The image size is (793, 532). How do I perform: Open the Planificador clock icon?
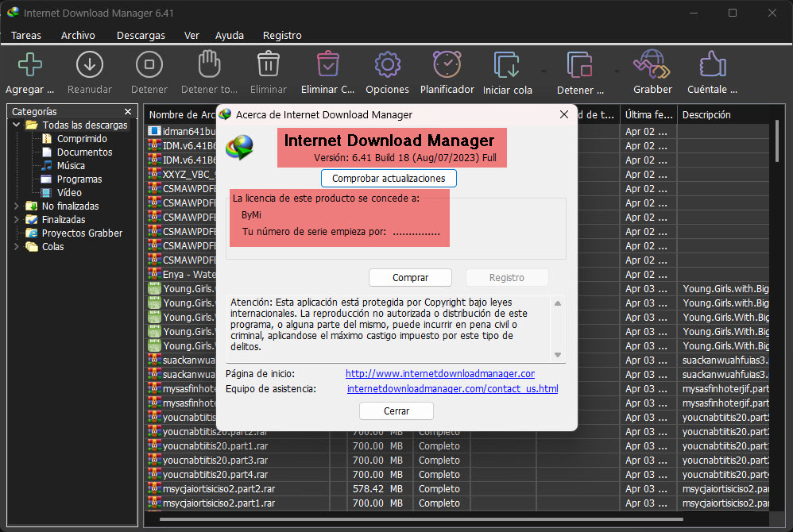[447, 64]
